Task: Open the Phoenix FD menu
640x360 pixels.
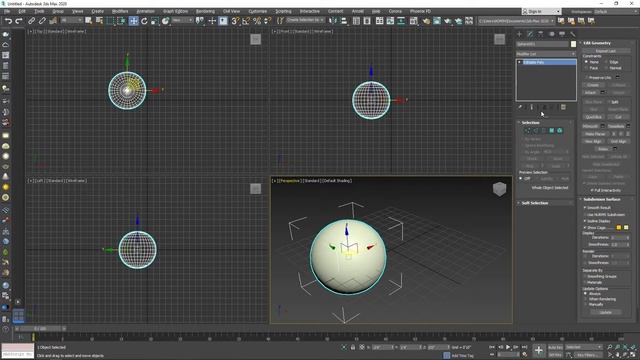Action: (420, 11)
